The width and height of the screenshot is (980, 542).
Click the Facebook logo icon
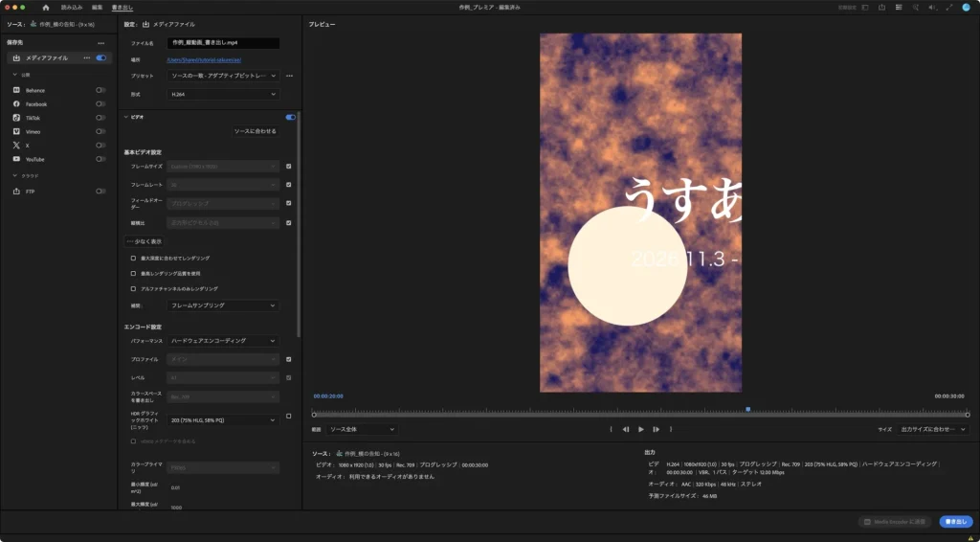[16, 103]
